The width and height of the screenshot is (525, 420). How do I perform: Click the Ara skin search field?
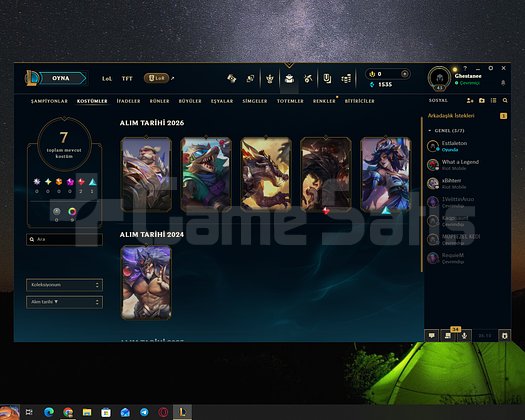(x=64, y=239)
